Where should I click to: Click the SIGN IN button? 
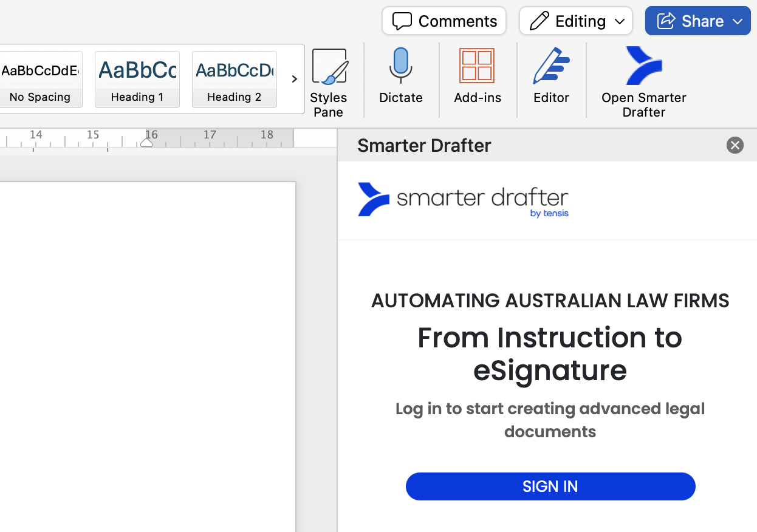point(550,486)
